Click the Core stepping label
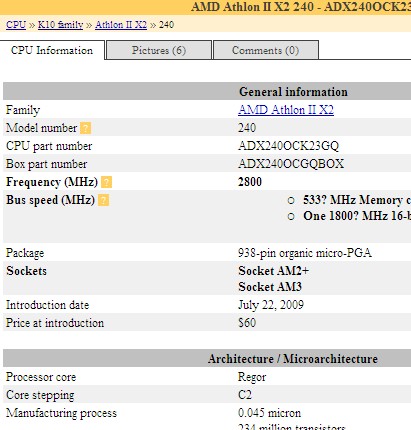The image size is (411, 430). (40, 395)
